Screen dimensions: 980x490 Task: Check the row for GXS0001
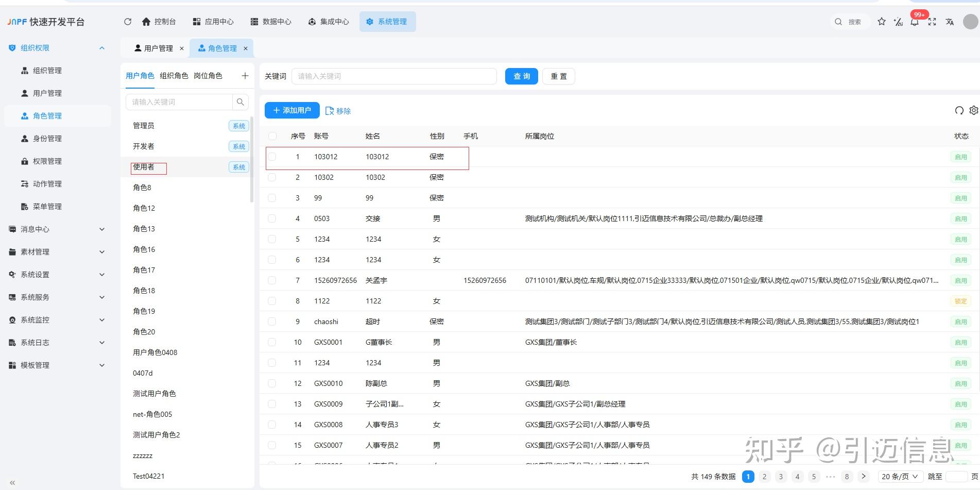pos(272,342)
